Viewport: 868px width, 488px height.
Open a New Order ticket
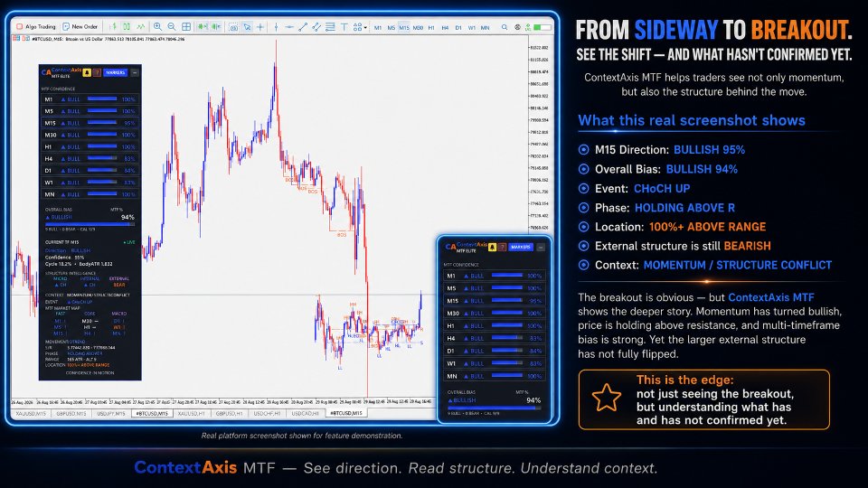click(x=80, y=26)
